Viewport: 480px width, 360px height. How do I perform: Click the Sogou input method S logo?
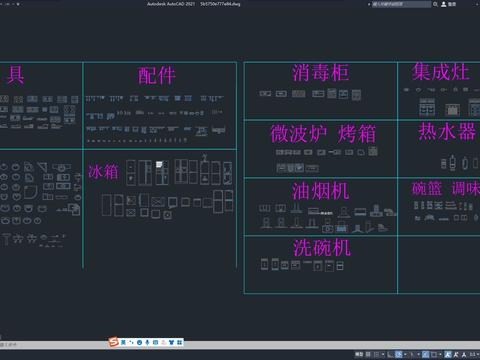113,342
